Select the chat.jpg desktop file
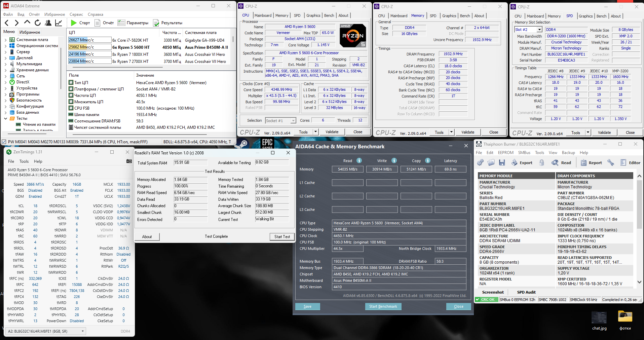 (x=599, y=321)
